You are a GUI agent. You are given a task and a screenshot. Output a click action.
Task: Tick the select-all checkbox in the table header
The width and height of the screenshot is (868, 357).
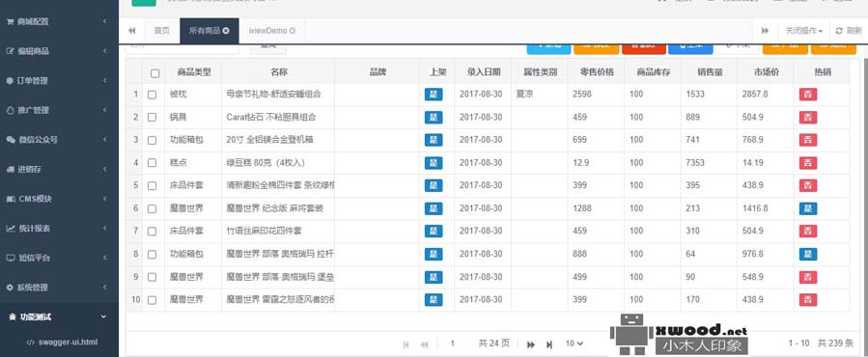point(155,73)
